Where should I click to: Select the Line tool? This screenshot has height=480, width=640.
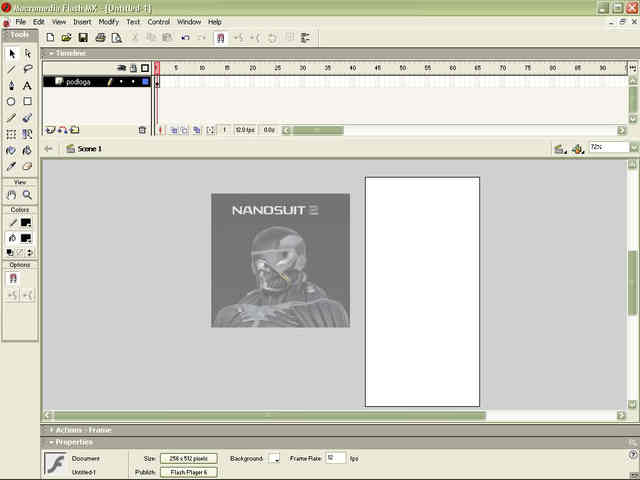pyautogui.click(x=11, y=69)
